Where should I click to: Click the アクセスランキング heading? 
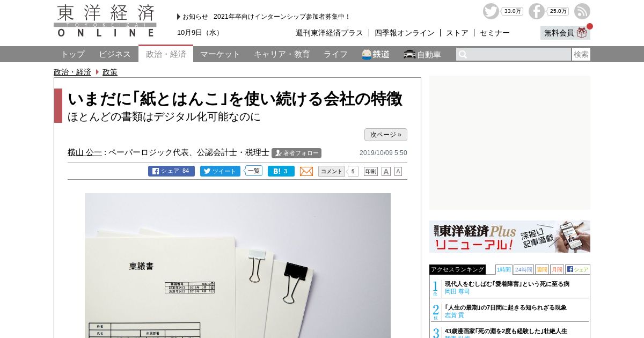pos(457,269)
